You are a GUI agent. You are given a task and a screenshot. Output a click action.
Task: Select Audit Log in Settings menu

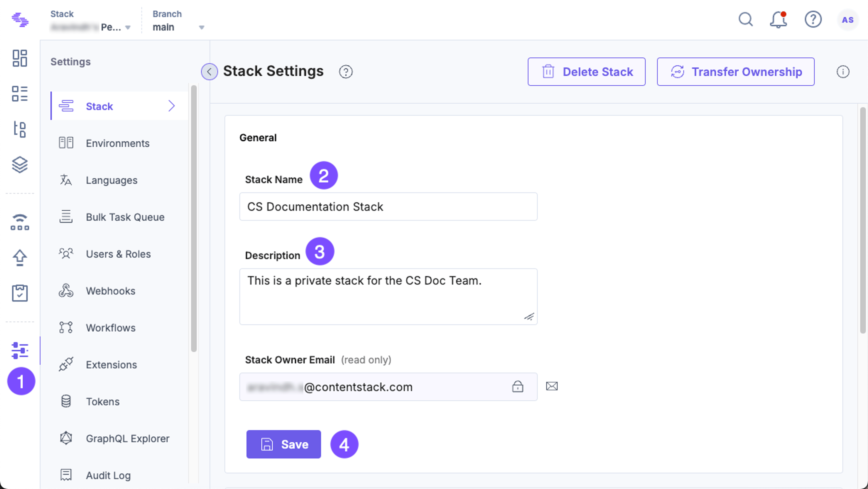click(119, 475)
